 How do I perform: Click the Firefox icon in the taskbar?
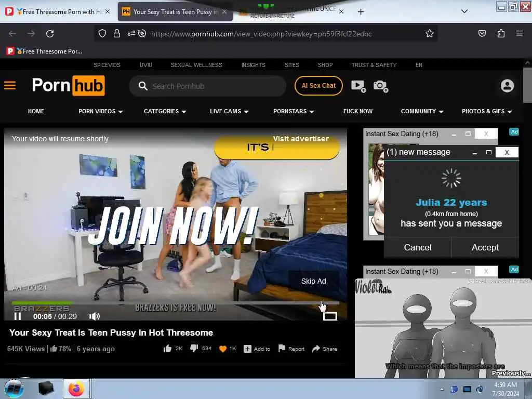click(76, 389)
